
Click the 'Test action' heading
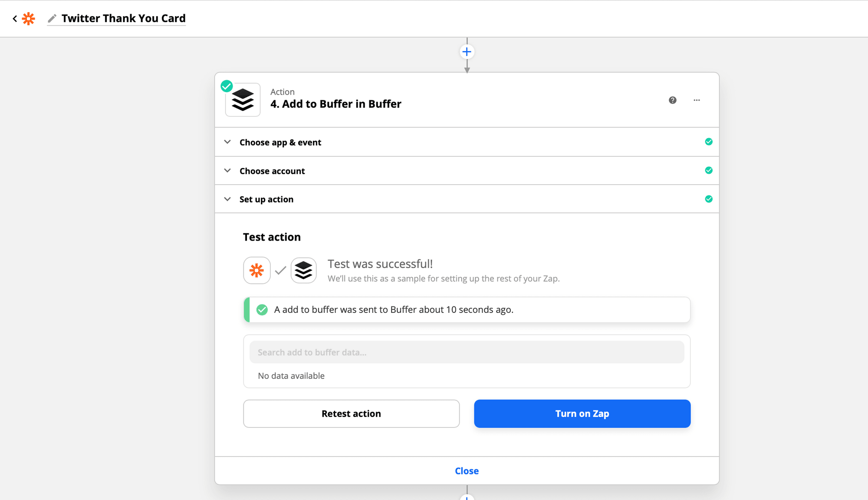272,237
